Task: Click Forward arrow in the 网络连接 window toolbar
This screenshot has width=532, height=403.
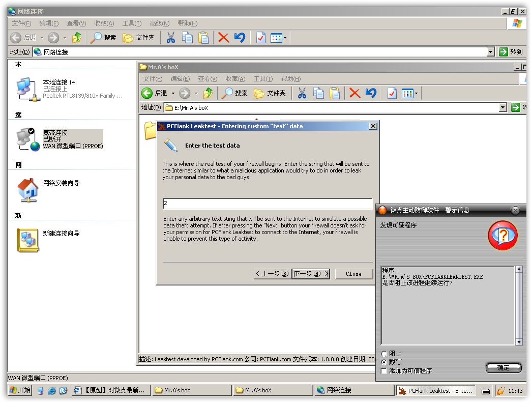Action: (x=53, y=38)
